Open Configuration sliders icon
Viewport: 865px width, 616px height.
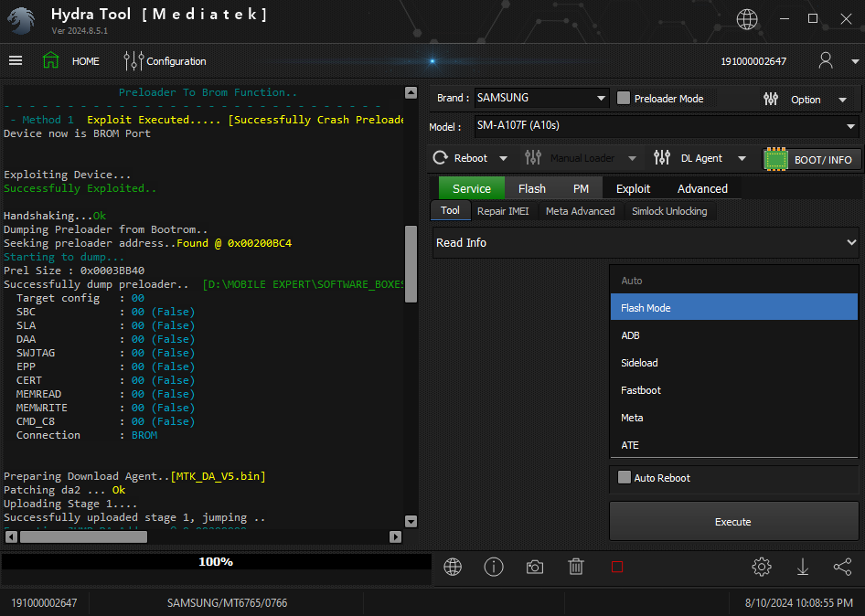[x=133, y=60]
